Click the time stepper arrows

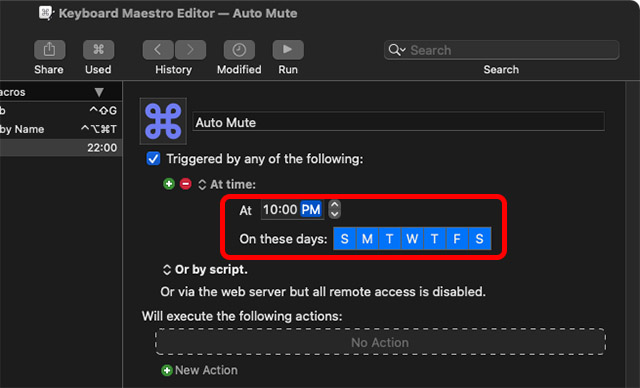(335, 209)
